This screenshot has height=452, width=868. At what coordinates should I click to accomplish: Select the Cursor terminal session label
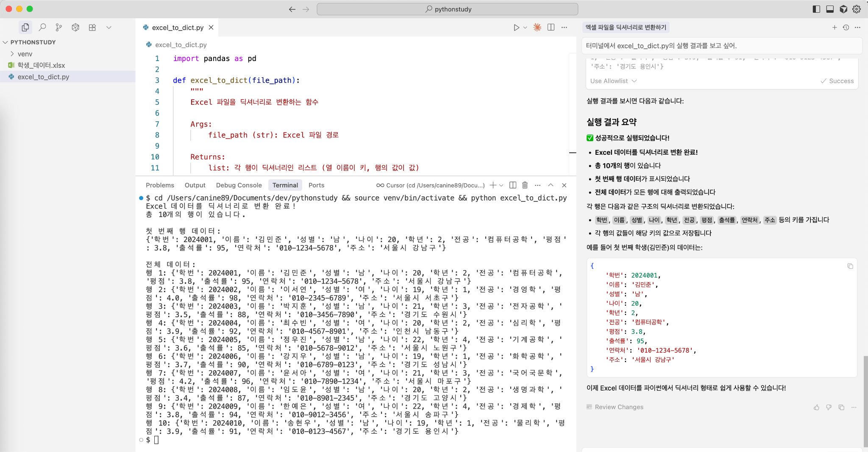[431, 185]
